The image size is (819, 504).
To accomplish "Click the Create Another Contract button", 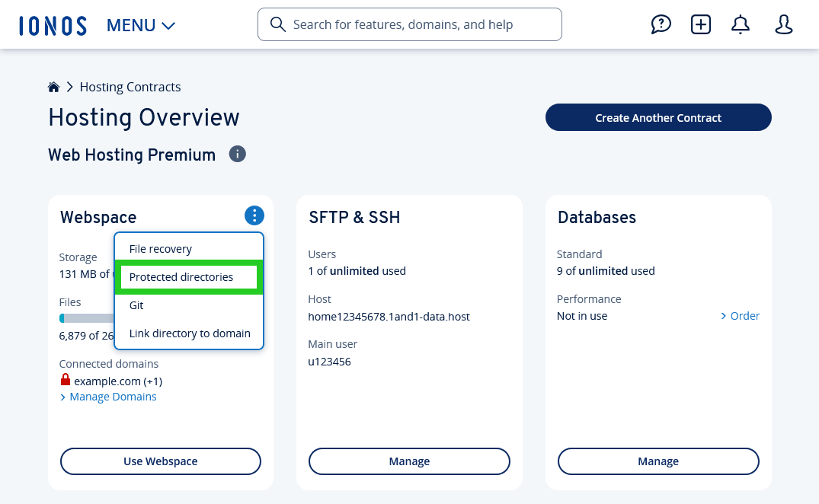I will (x=657, y=117).
